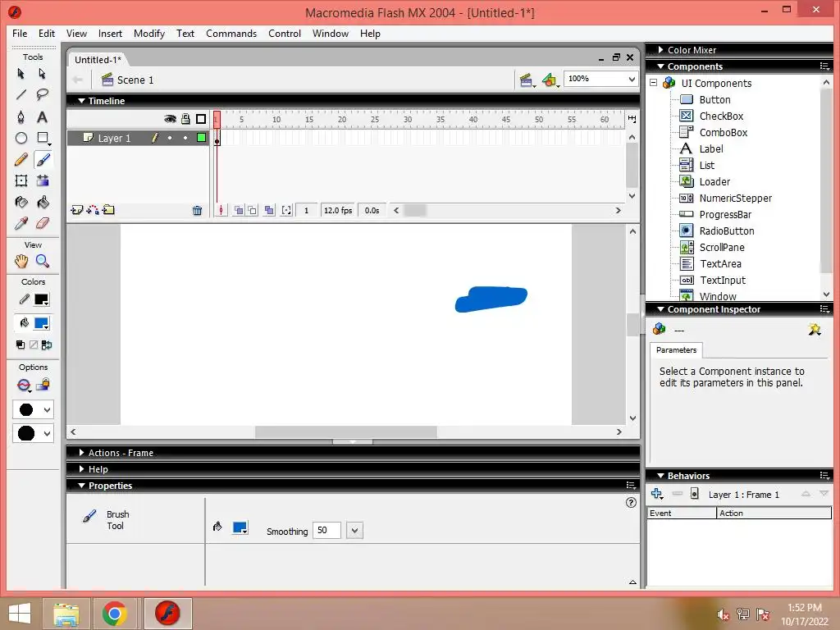Click the Add Motion Guide icon
Viewport: 840px width, 630px height.
click(x=93, y=210)
